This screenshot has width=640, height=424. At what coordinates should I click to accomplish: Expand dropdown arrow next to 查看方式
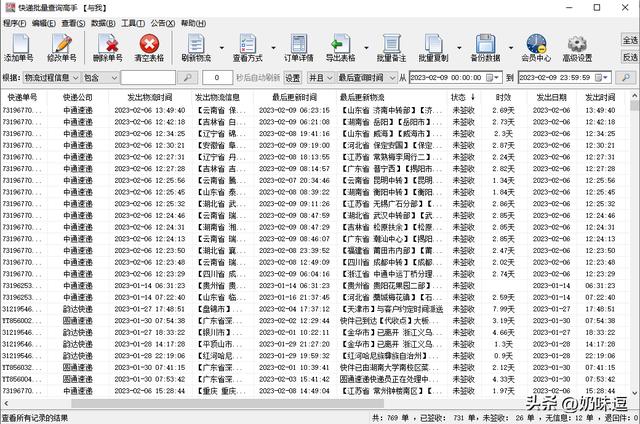273,48
